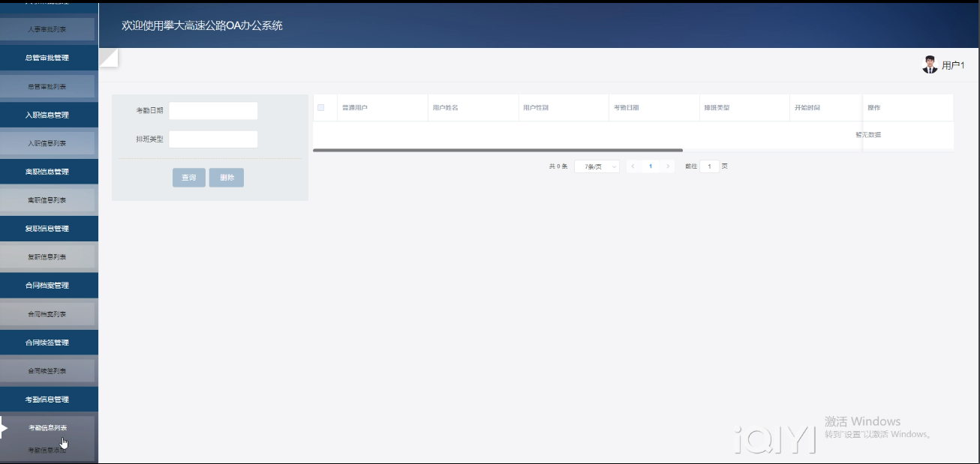
Task: Click the table's horizontal scrollbar
Action: click(x=498, y=151)
